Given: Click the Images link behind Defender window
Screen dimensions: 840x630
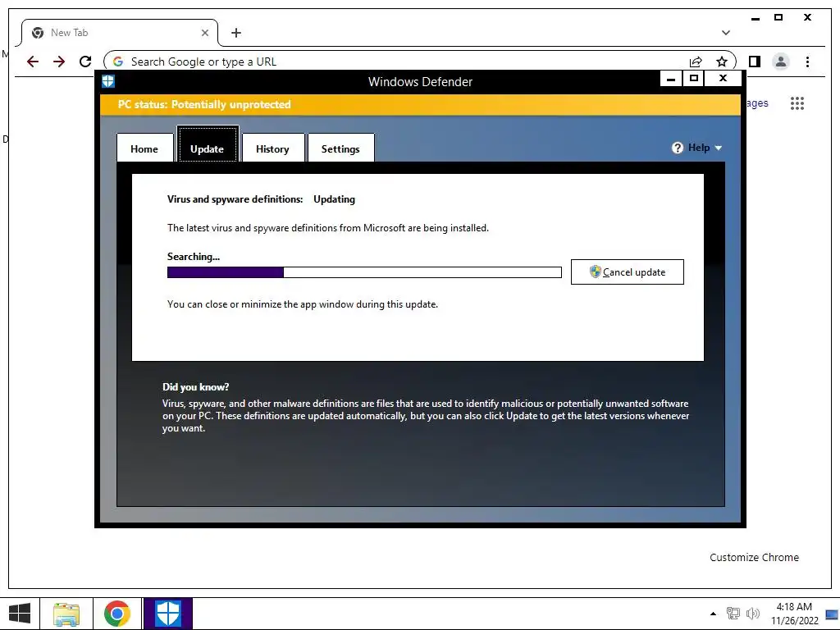Looking at the screenshot, I should [757, 103].
